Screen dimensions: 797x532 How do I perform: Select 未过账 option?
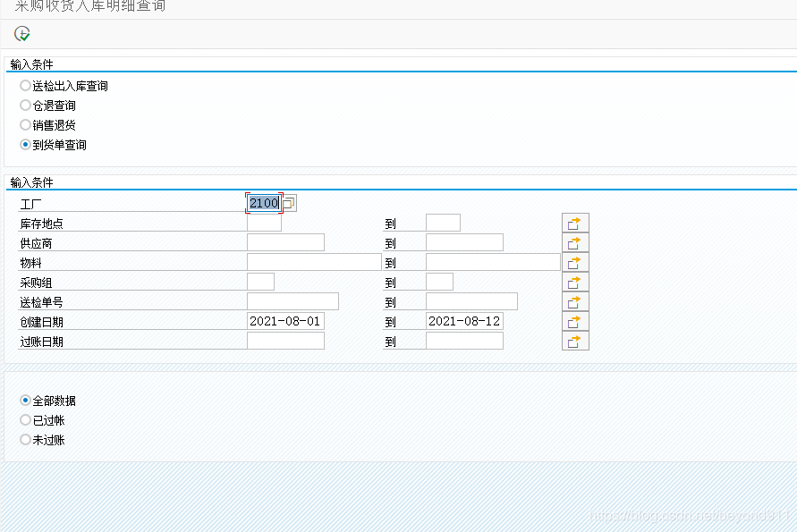[x=26, y=439]
